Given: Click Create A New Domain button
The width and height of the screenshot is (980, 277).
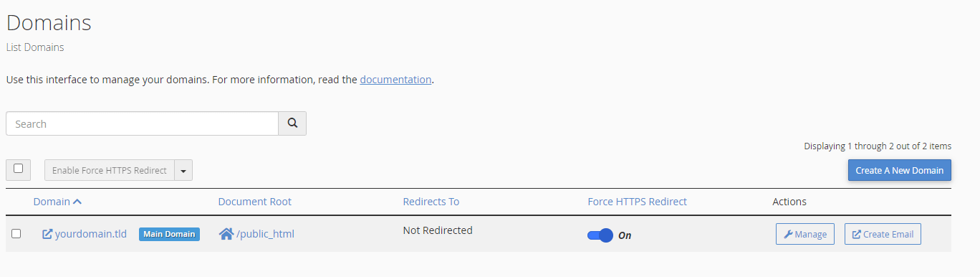Looking at the screenshot, I should tap(900, 170).
